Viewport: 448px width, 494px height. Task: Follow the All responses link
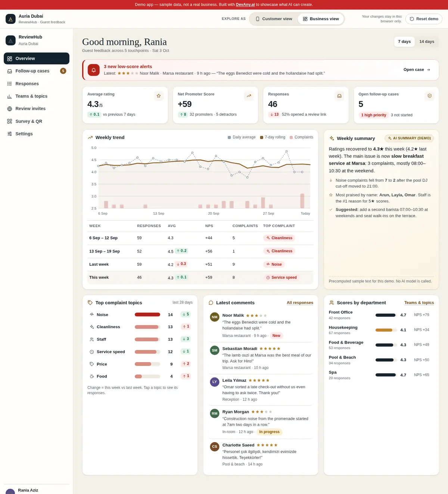(300, 303)
